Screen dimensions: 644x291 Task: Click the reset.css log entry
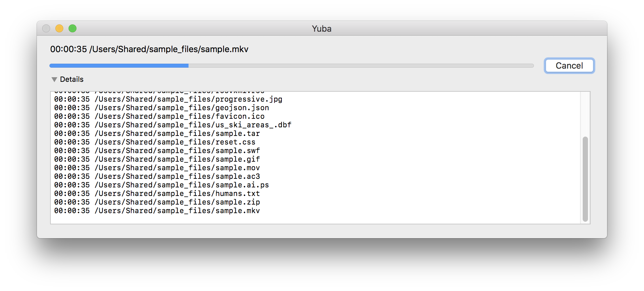[x=155, y=142]
